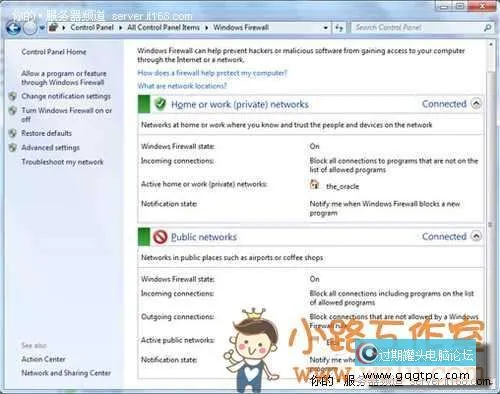Click shield icon beside Turn Windows Firewall
Viewport: 500px width, 394px height.
coord(13,110)
